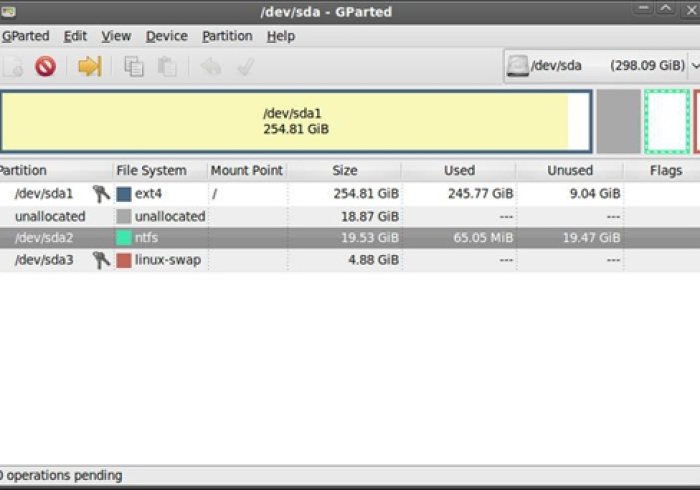Sort by the Size column header
The height and width of the screenshot is (490, 700).
[x=344, y=171]
